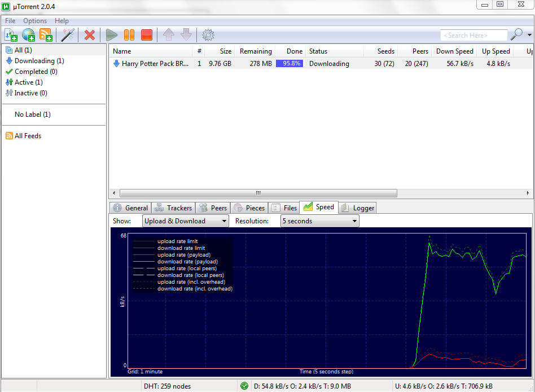Sort by Size column header
The image size is (535, 392).
click(220, 51)
